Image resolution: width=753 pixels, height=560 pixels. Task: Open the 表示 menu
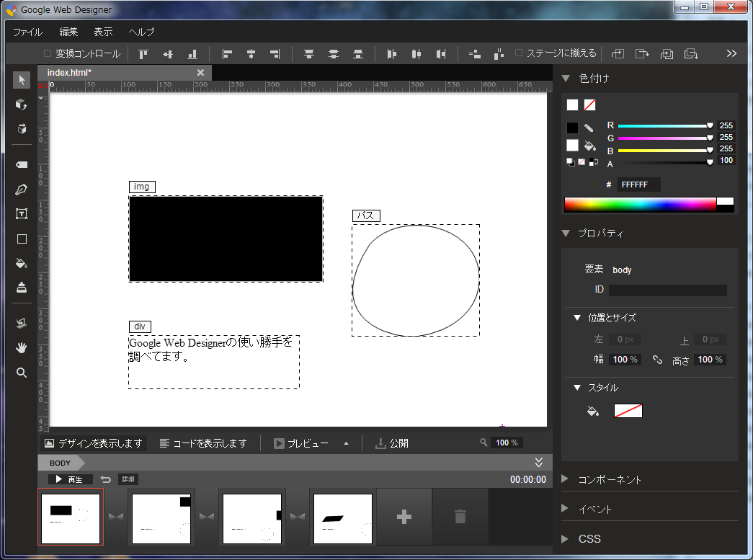(103, 32)
